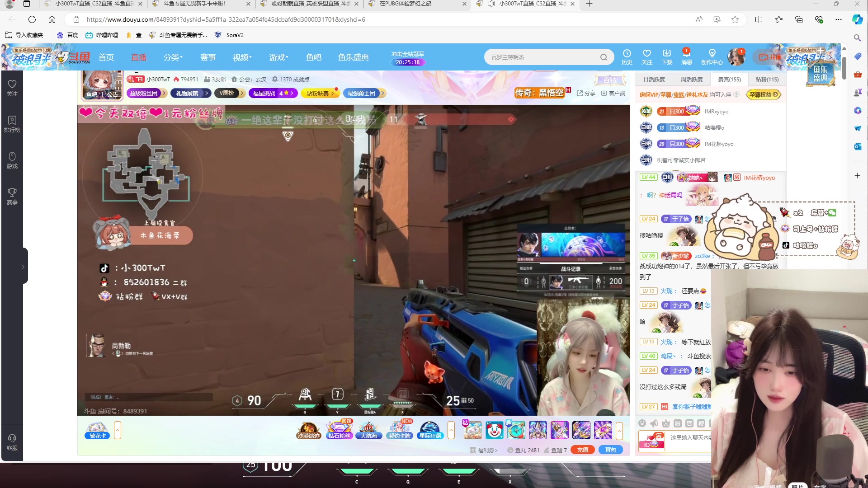Click the 排行榜 sidebar icon

(12, 123)
